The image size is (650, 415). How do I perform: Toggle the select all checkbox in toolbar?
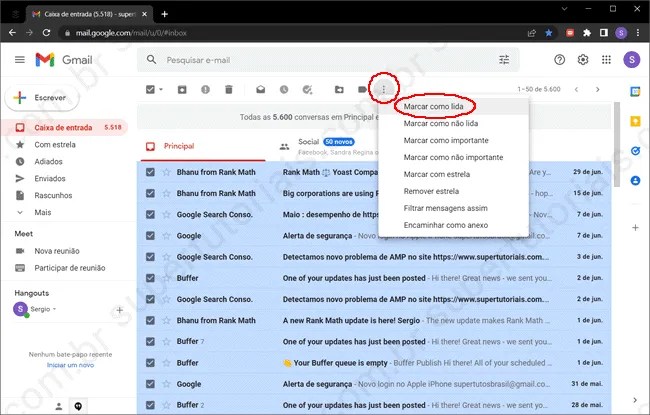click(x=150, y=89)
